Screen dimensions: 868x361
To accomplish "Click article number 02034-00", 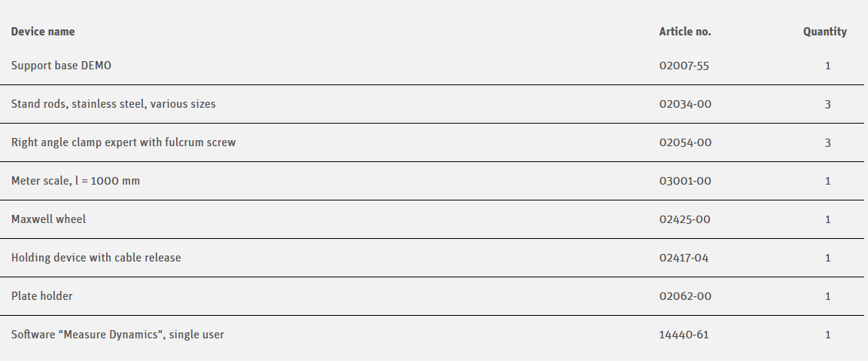I will tap(685, 104).
